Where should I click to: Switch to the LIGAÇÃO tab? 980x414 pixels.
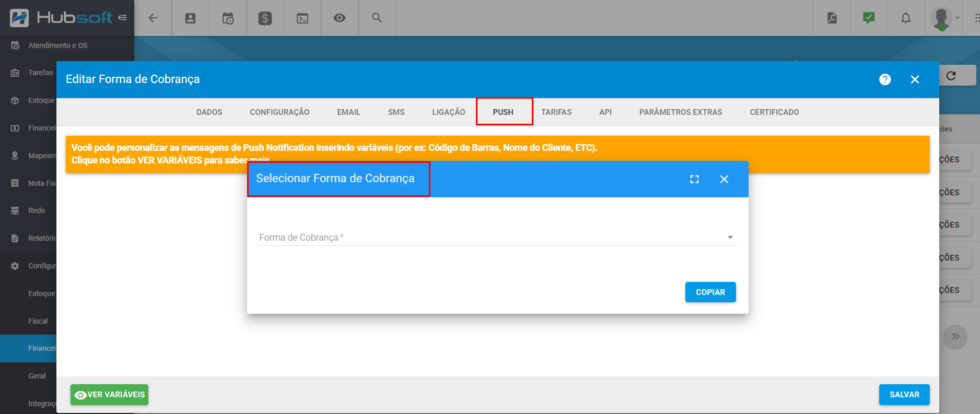(x=449, y=112)
